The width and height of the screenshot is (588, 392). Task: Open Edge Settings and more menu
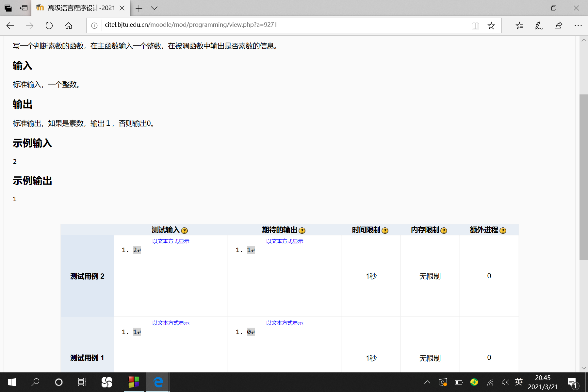point(578,26)
